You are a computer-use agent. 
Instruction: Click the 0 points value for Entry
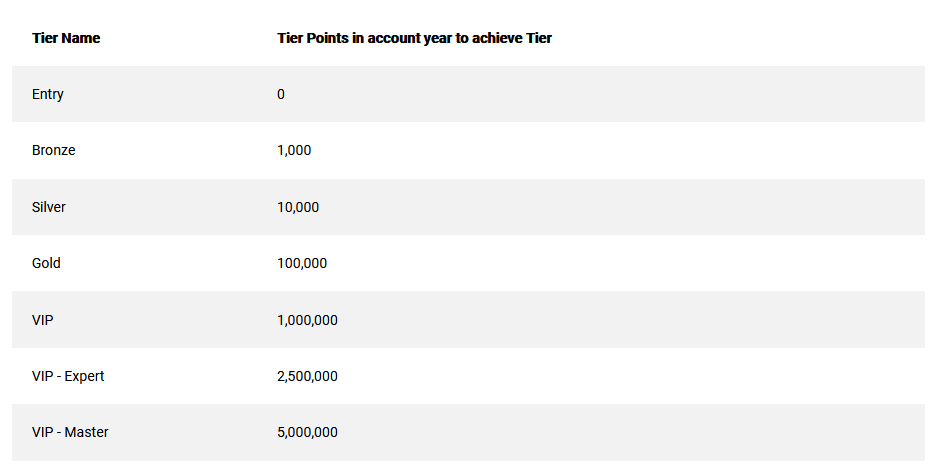[281, 94]
